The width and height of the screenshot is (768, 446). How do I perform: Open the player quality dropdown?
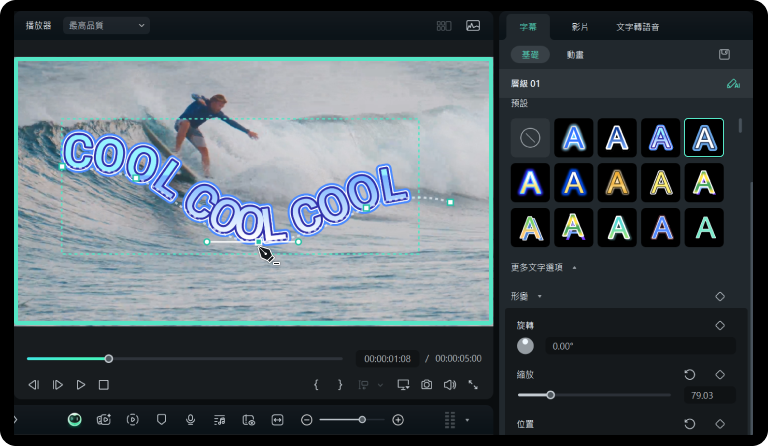click(x=106, y=25)
